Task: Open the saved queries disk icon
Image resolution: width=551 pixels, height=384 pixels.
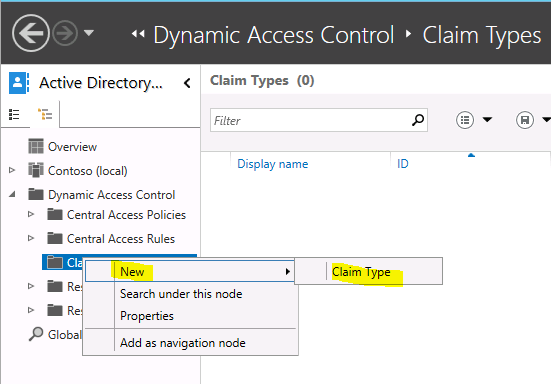Action: pos(525,120)
